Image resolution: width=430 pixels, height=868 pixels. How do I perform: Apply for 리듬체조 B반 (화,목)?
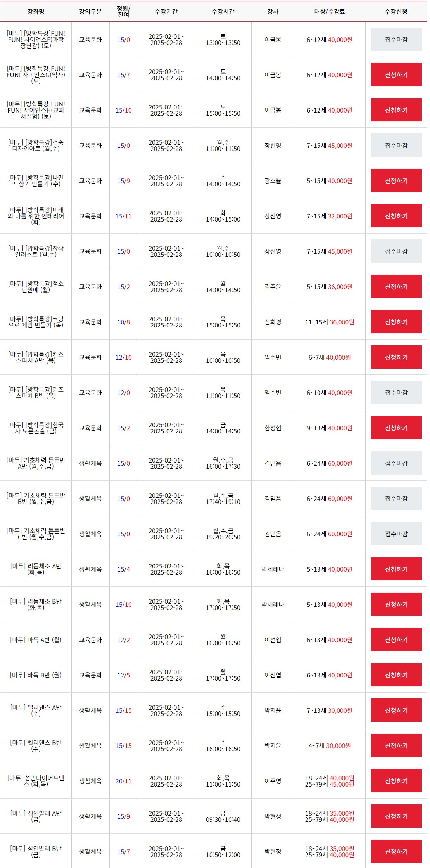396,604
